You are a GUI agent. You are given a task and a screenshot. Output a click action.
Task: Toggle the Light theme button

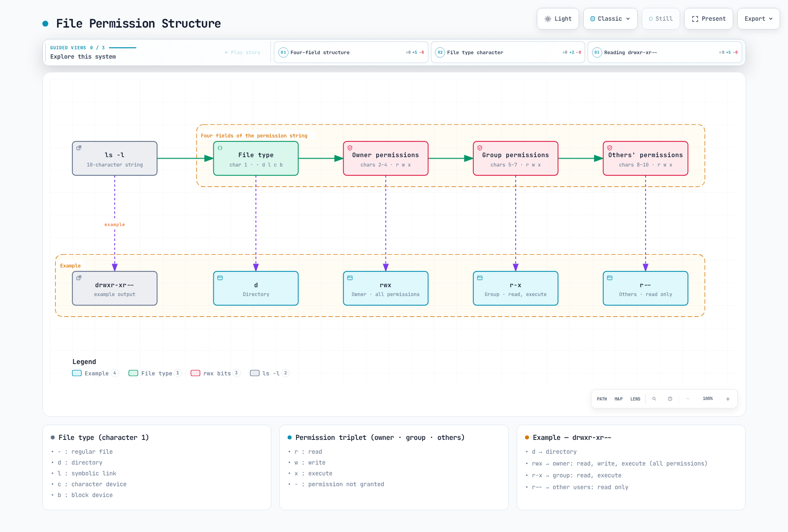(558, 19)
